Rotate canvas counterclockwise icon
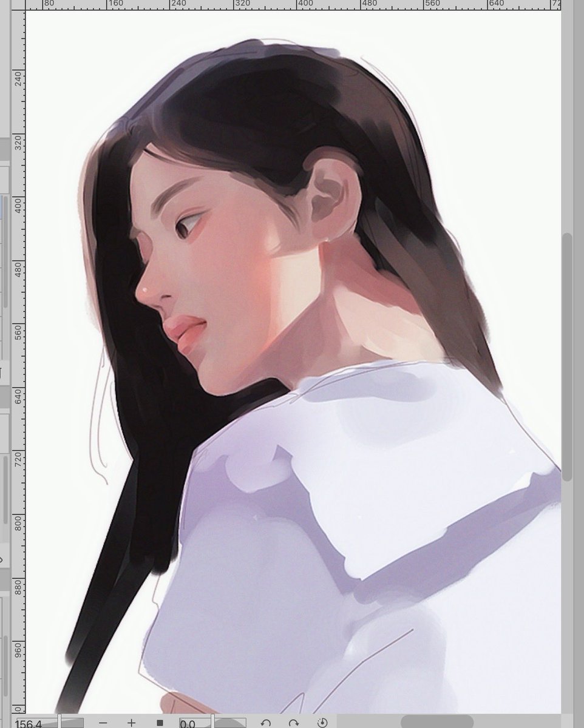The height and width of the screenshot is (728, 584). click(x=265, y=723)
